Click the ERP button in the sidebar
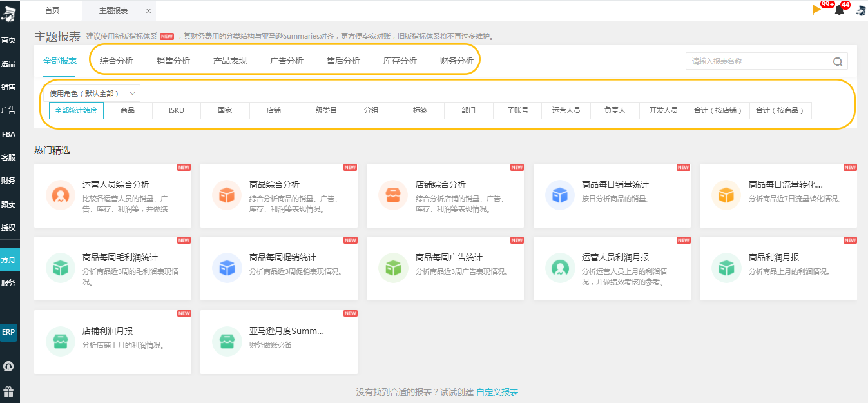This screenshot has height=403, width=868. [x=8, y=332]
